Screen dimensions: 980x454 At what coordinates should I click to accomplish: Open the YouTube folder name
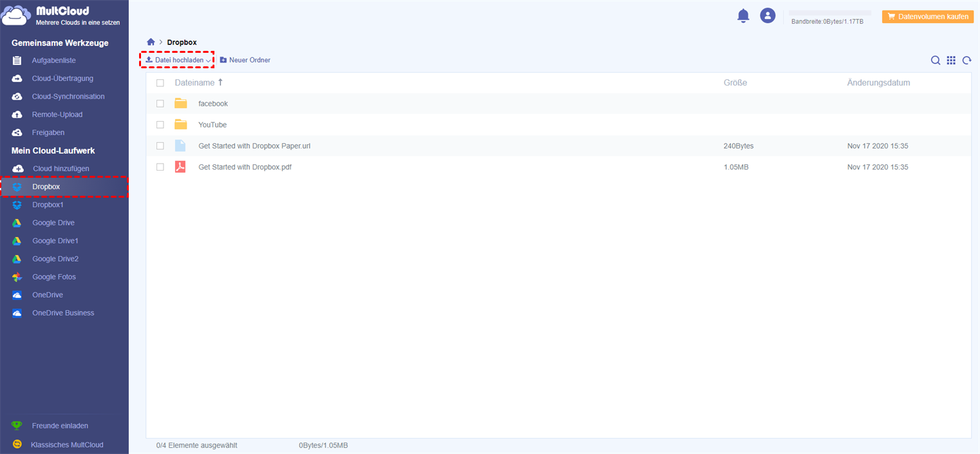coord(212,125)
